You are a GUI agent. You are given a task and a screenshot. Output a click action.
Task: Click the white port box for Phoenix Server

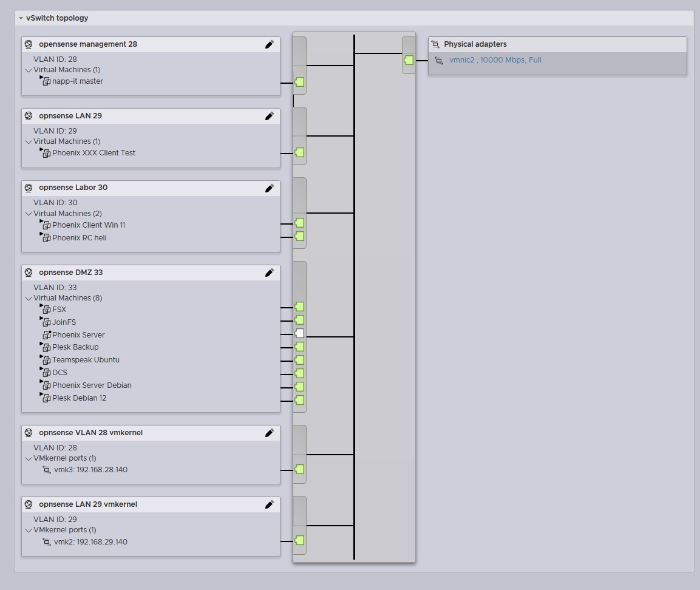[x=299, y=334]
